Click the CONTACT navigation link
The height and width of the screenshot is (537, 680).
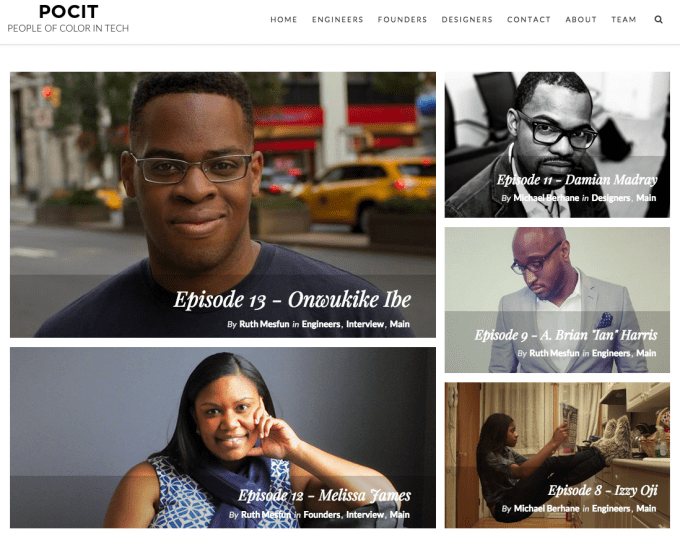[x=529, y=20]
